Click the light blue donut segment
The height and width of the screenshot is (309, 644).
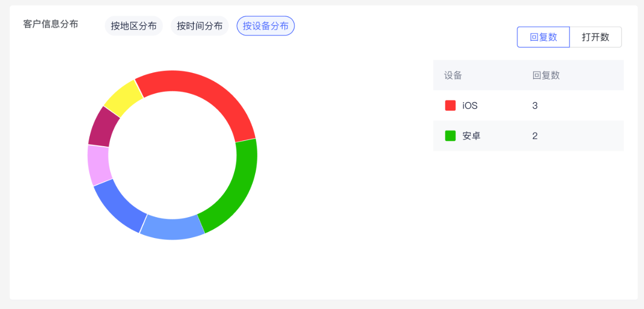coord(172,228)
